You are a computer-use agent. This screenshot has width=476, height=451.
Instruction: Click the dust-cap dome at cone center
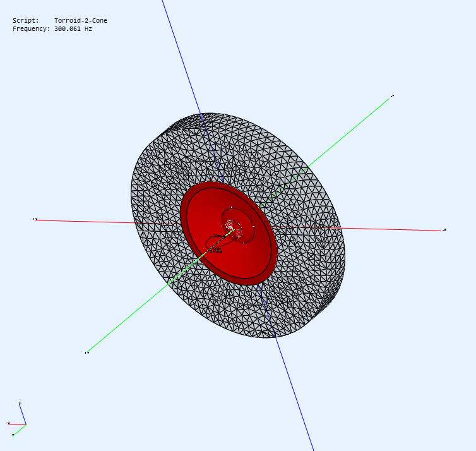coord(238,225)
